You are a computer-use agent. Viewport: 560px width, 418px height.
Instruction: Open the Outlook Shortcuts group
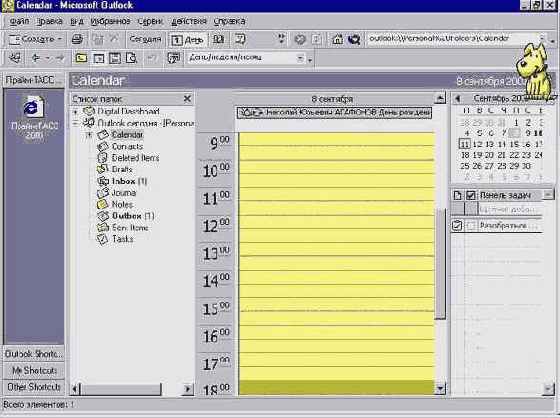(x=34, y=354)
